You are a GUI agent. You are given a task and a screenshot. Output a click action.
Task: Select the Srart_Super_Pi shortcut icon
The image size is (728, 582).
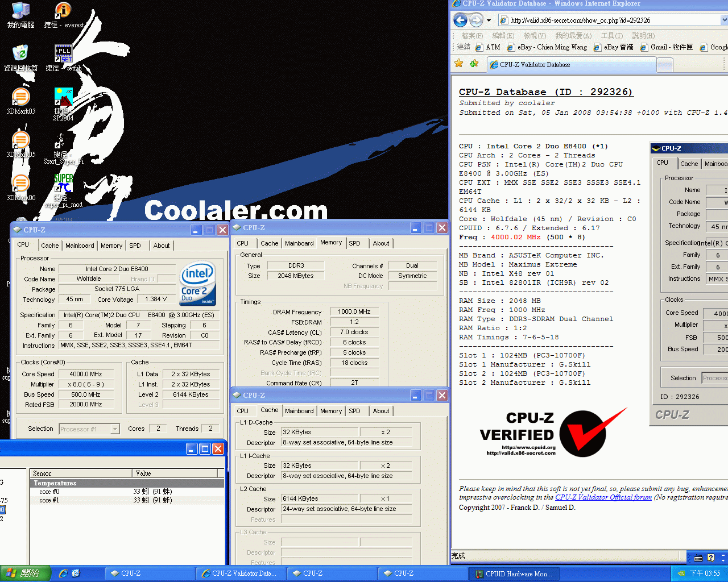[x=63, y=148]
